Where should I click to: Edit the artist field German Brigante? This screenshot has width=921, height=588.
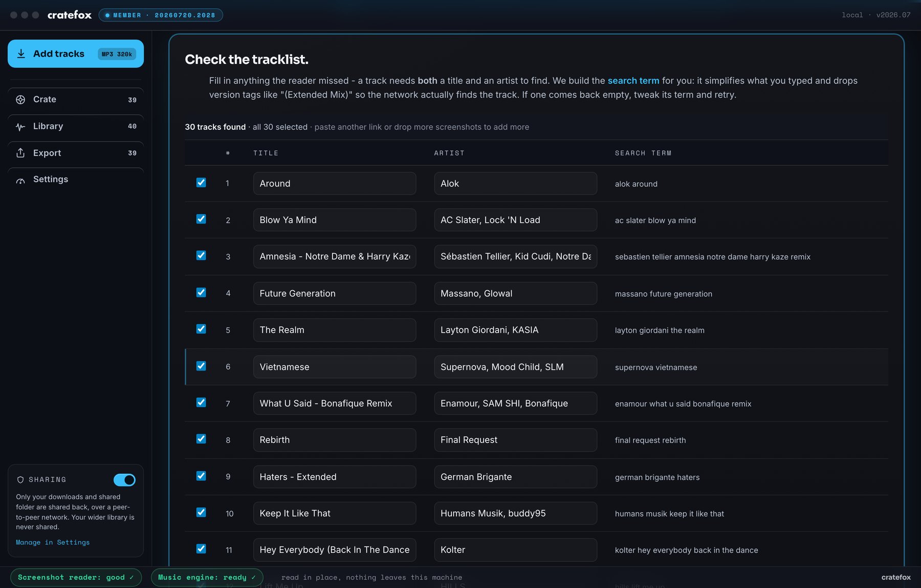516,477
